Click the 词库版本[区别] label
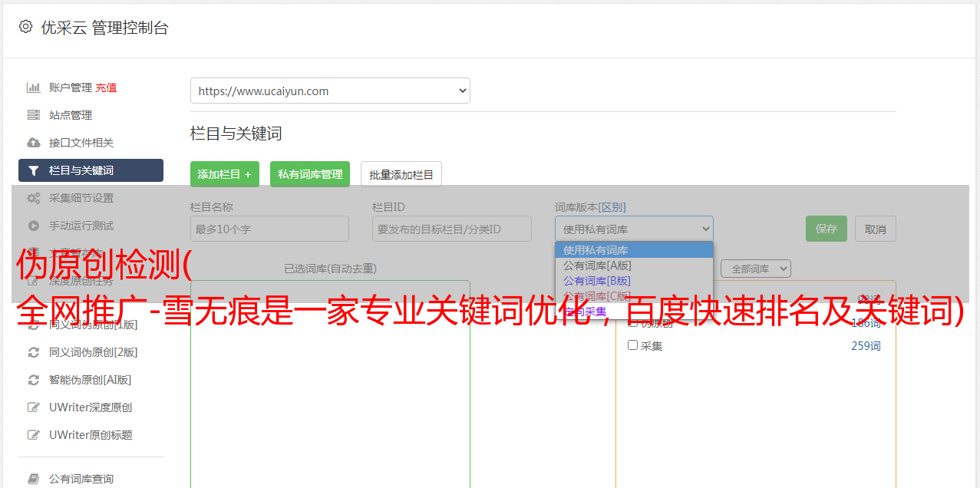 tap(590, 207)
